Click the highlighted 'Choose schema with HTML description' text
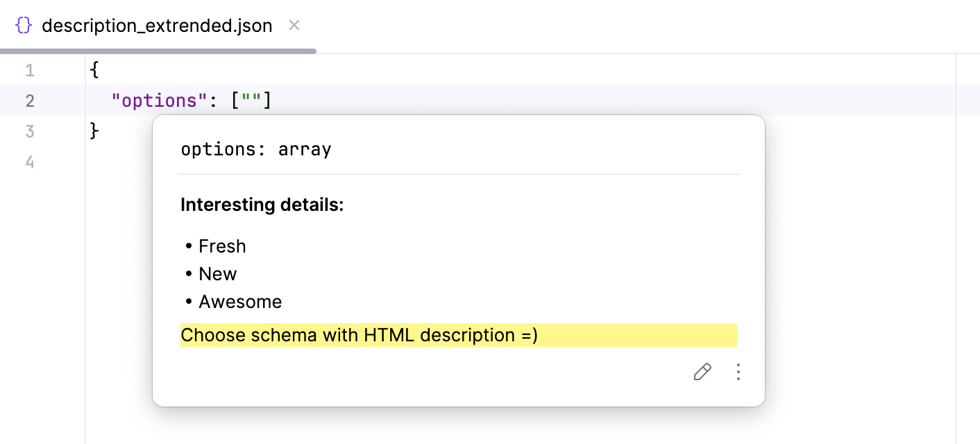This screenshot has width=980, height=444. [x=359, y=335]
